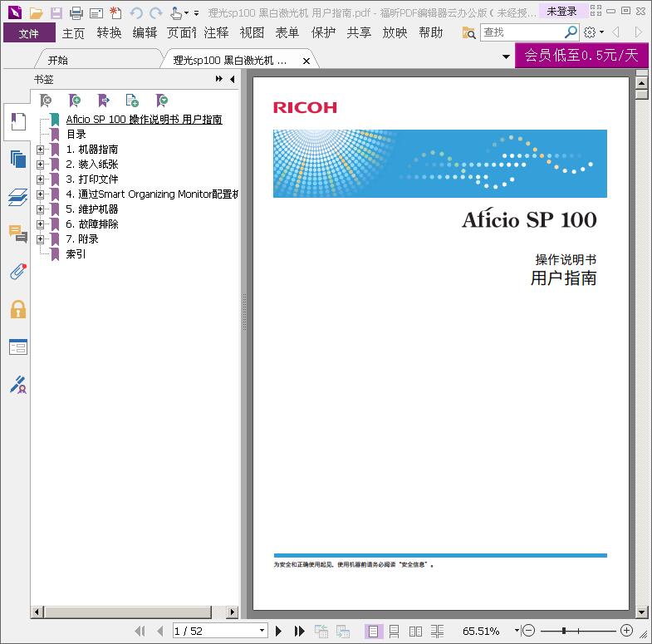Open the quick toolbar customize dropdown
652x644 pixels.
[196, 13]
